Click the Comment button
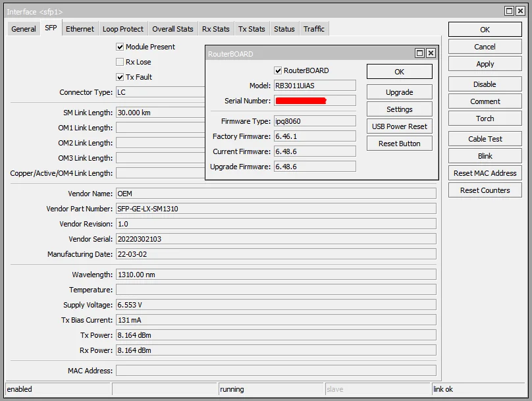This screenshot has height=401, width=532. click(x=485, y=101)
